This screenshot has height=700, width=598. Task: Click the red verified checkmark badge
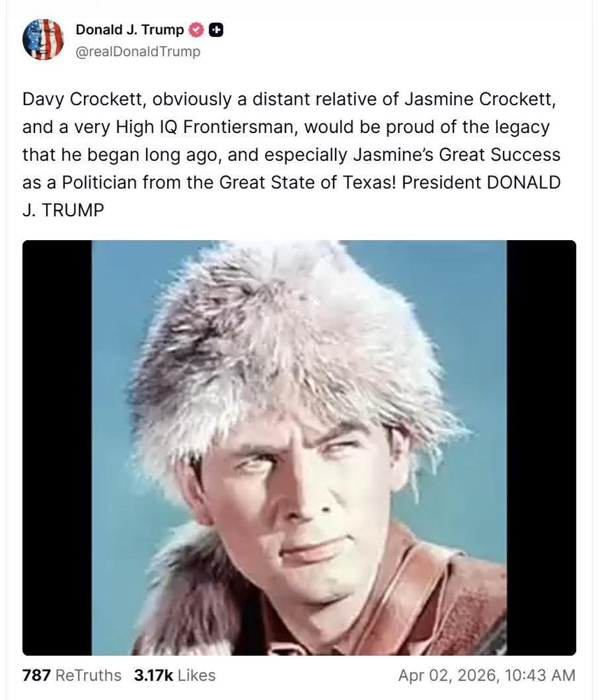(197, 30)
